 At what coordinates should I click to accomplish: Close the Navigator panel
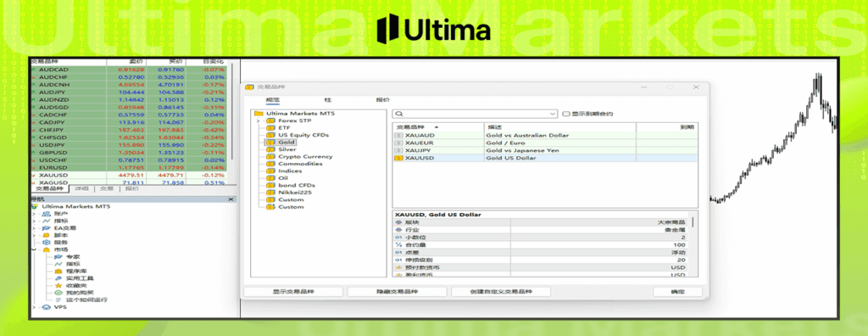(231, 199)
